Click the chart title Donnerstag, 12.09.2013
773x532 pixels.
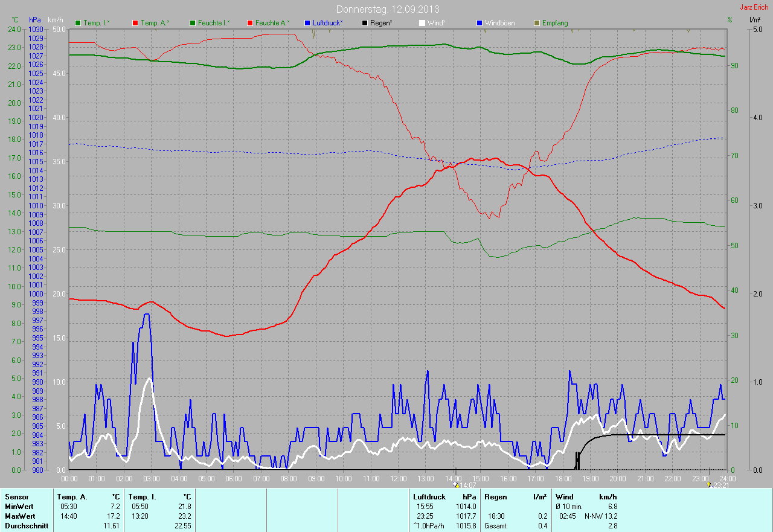(388, 9)
